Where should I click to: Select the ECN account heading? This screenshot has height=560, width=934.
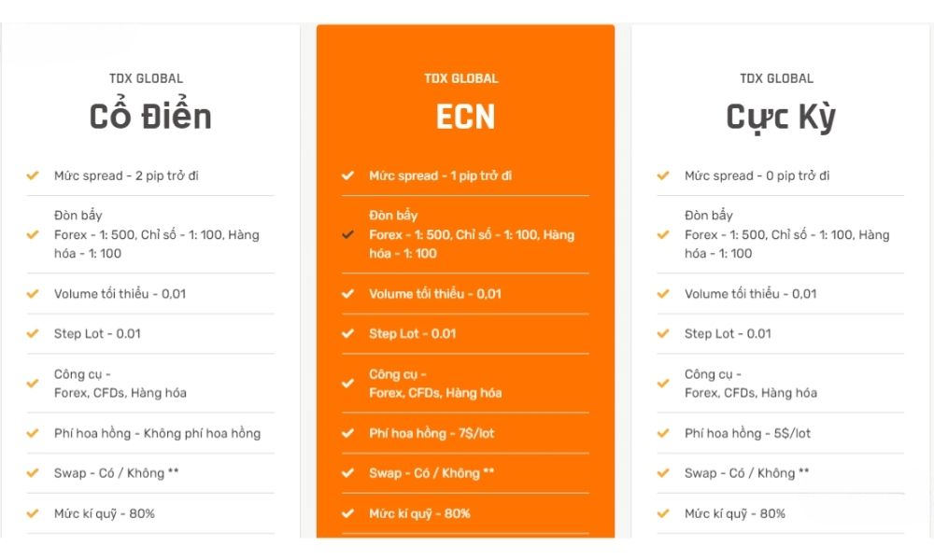[465, 117]
